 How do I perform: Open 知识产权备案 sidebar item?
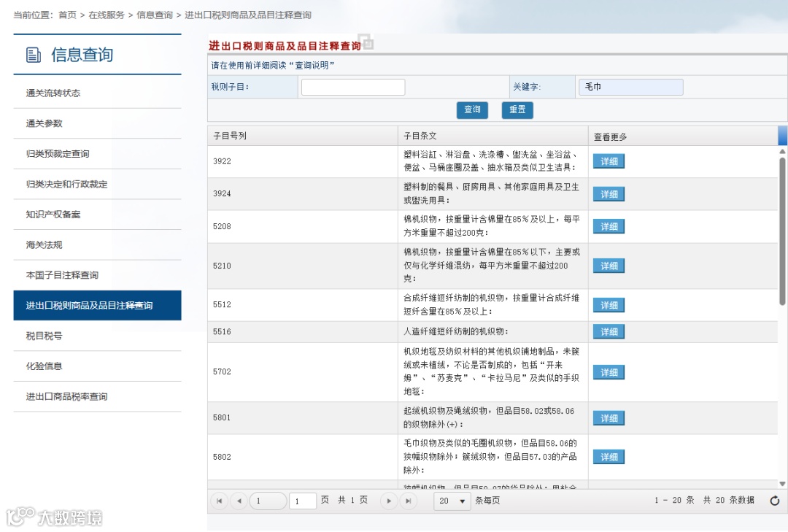click(97, 215)
